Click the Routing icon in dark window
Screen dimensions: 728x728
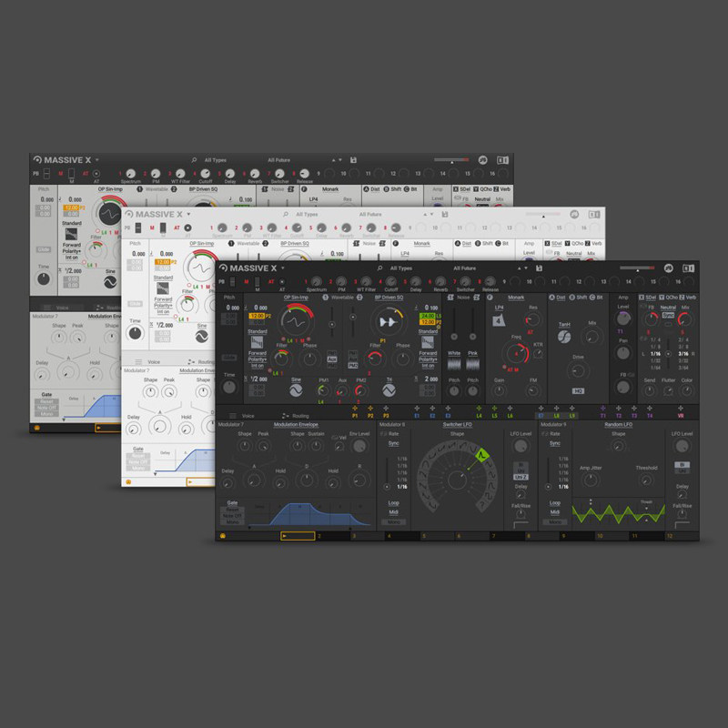[286, 416]
